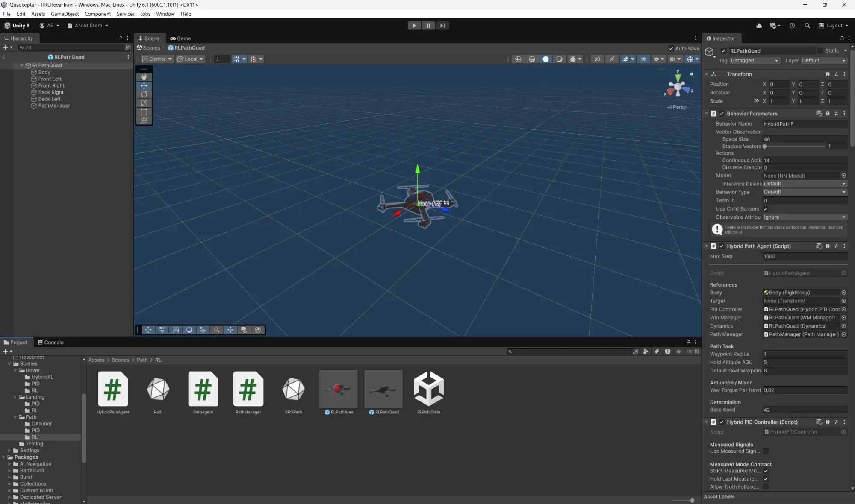Toggle the Static checkbox

point(820,51)
